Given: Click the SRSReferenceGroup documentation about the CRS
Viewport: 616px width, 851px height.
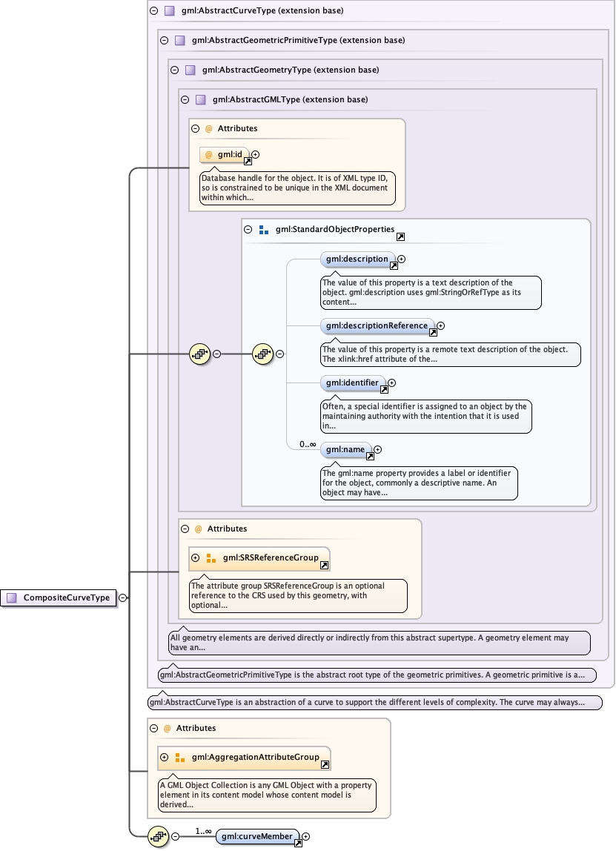Looking at the screenshot, I should tap(298, 596).
